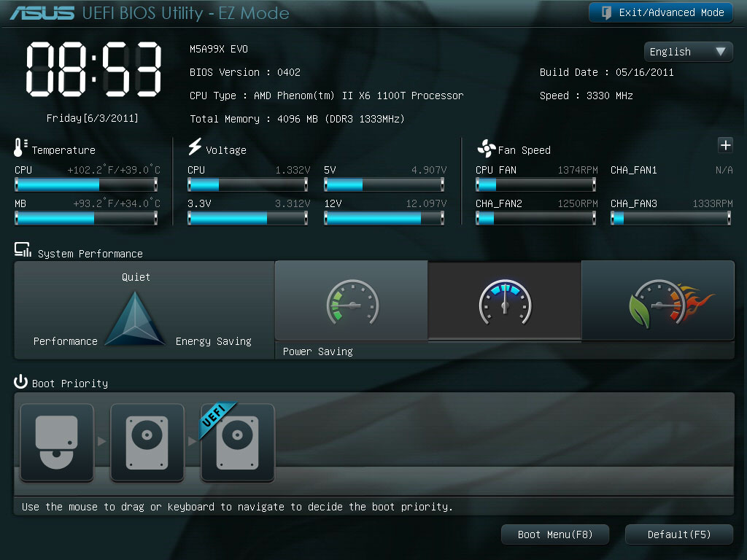Click the 12V voltage bar
The image size is (747, 560).
pyautogui.click(x=384, y=218)
